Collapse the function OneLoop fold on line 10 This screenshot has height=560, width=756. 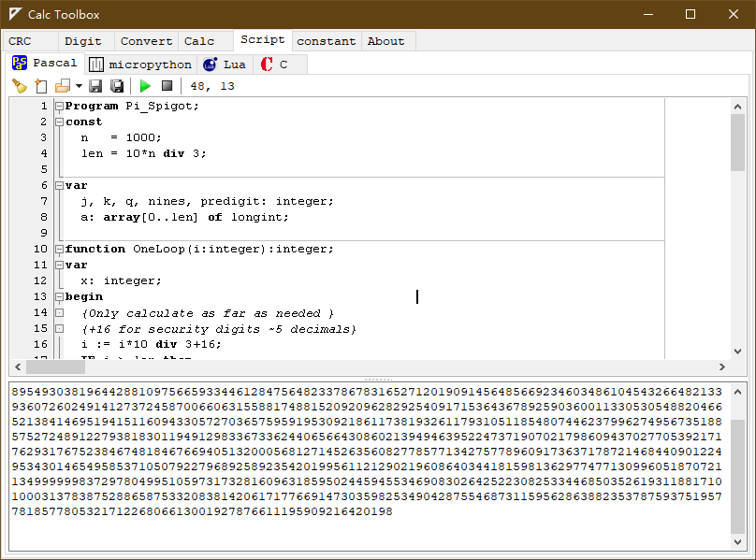click(59, 250)
